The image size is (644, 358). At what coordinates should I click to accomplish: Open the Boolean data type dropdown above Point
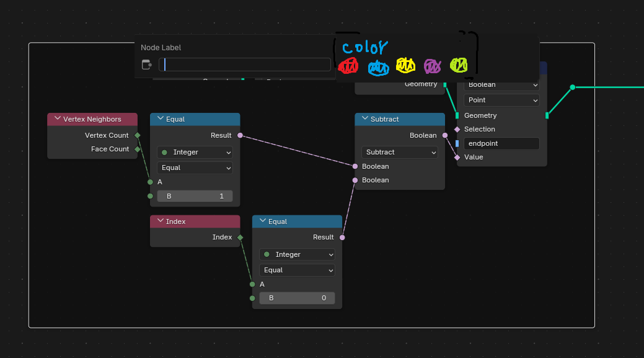[502, 84]
